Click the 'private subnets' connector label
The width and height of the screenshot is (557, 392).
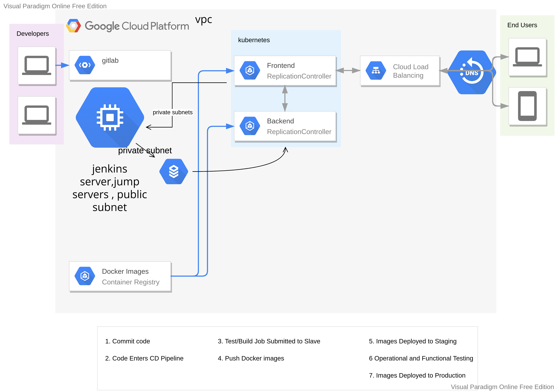click(x=172, y=112)
